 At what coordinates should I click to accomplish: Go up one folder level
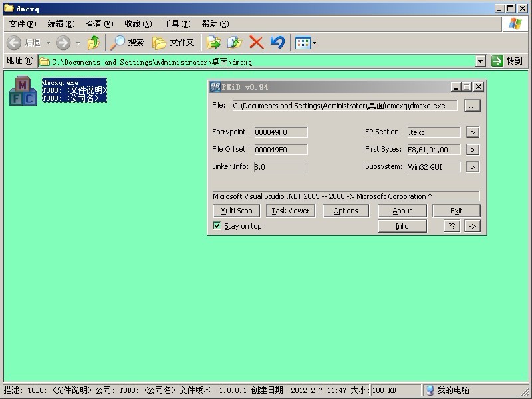tap(94, 43)
